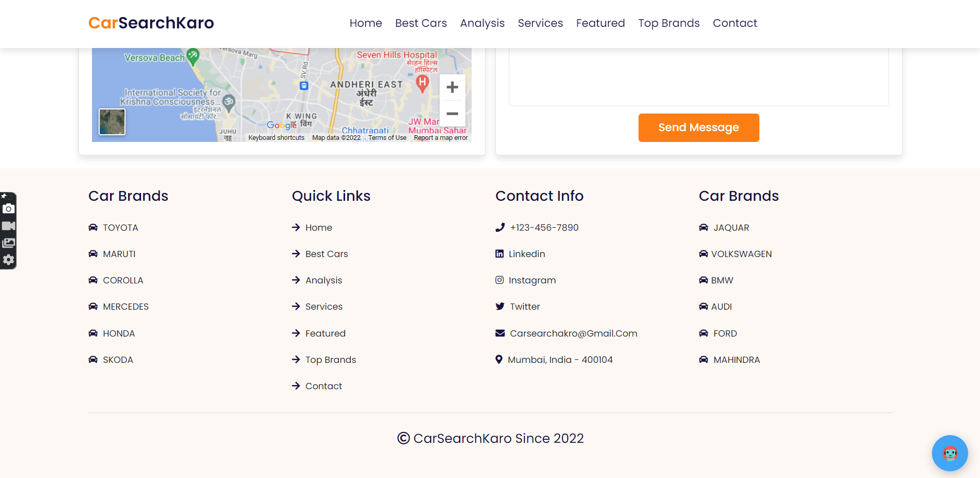The image size is (980, 478).
Task: Click the car icon beside HONDA
Action: click(93, 333)
